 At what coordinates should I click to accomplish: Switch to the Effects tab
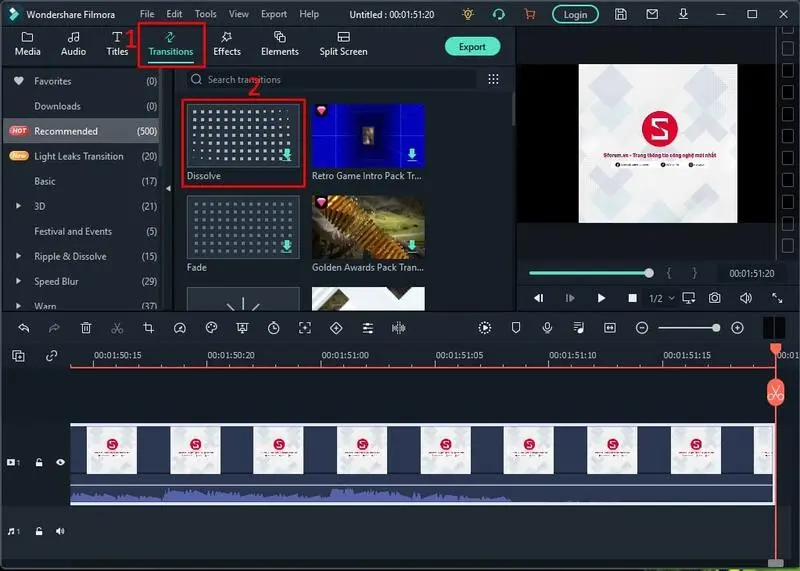[x=227, y=44]
